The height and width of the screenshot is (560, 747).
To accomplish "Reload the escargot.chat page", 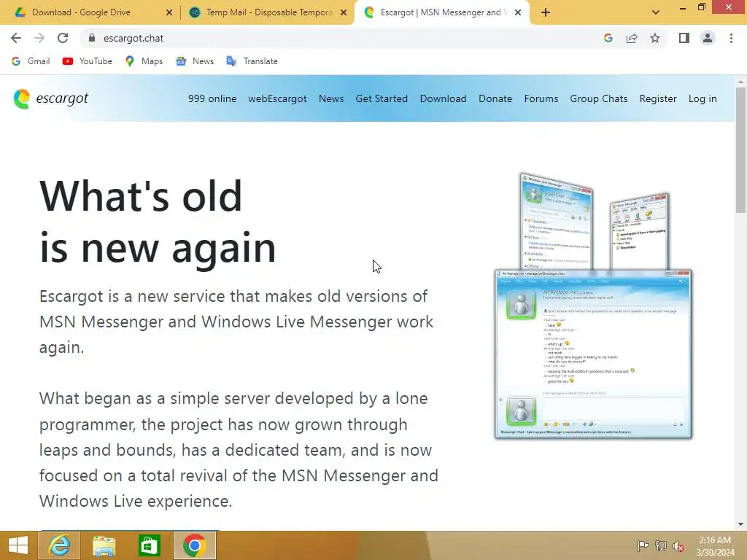I will (x=63, y=38).
